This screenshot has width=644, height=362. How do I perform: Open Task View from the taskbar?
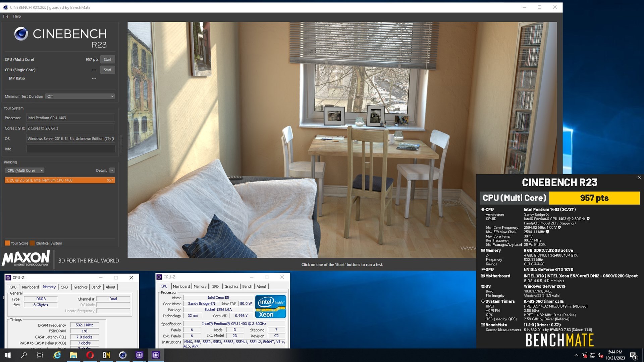(x=40, y=355)
